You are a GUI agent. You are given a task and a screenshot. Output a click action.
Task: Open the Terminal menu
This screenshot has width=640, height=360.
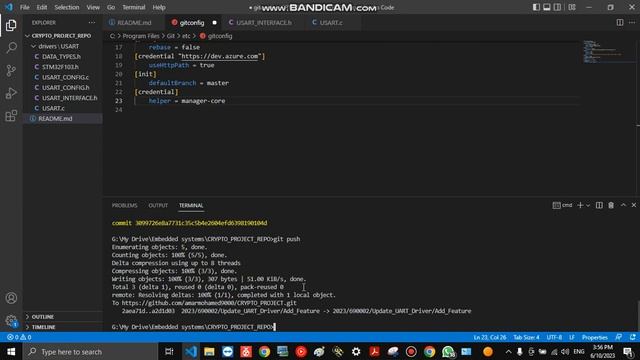coord(134,7)
